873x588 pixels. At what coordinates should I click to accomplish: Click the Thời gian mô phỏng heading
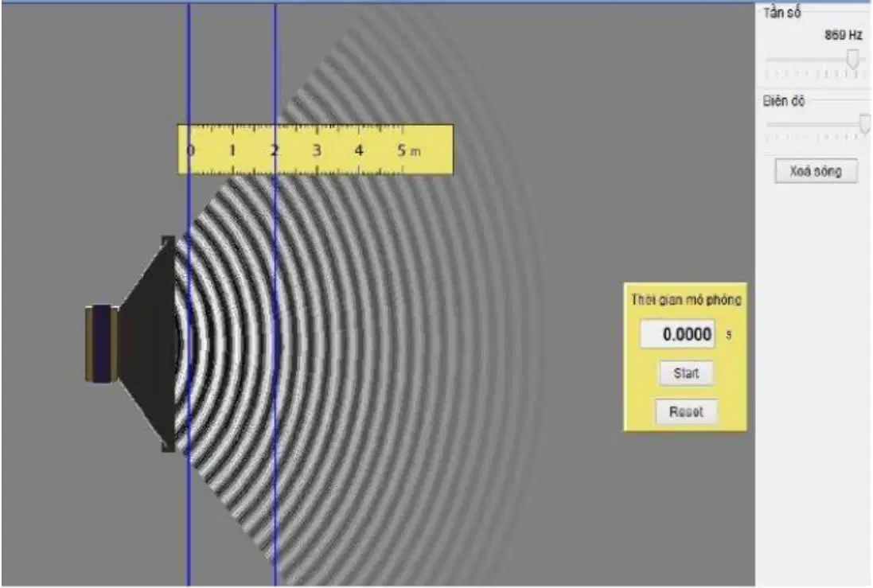click(686, 300)
